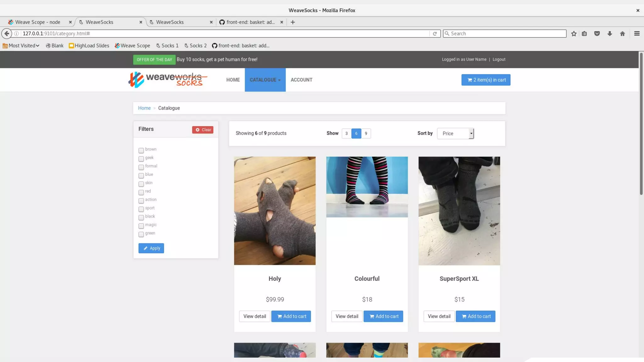Reload the page with refresh icon
This screenshot has width=644, height=362.
point(435,34)
